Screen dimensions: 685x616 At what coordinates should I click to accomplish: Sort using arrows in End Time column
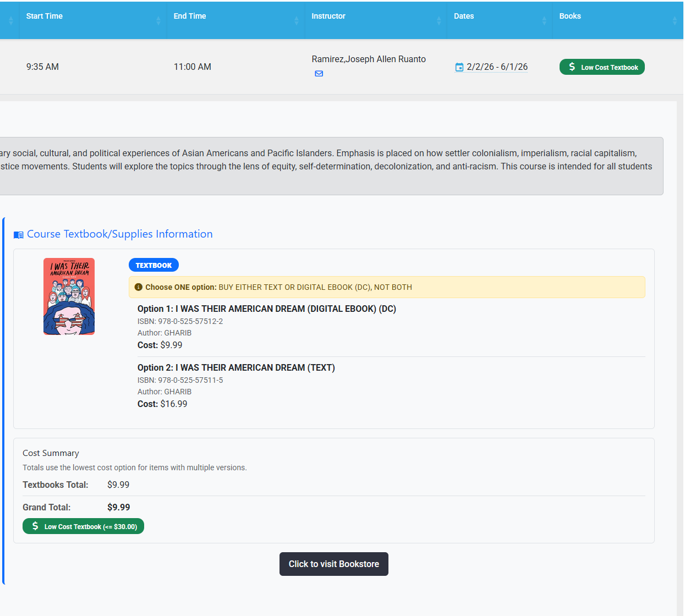pos(297,20)
